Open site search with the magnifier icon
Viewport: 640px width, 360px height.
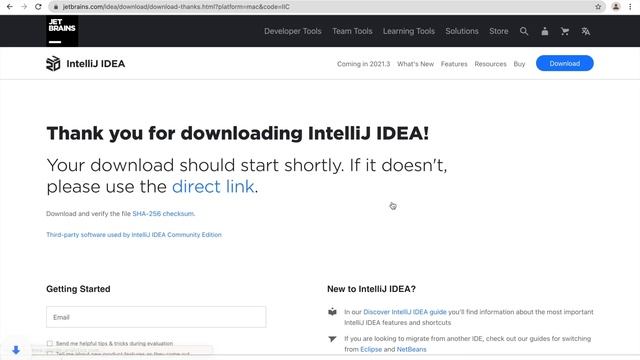tap(524, 31)
